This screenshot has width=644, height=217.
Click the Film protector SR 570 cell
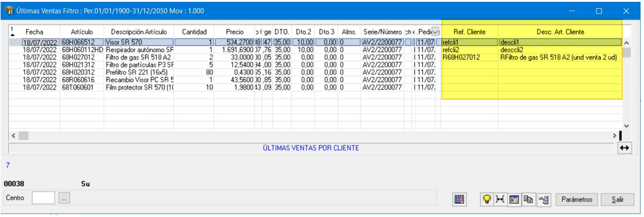click(x=139, y=87)
